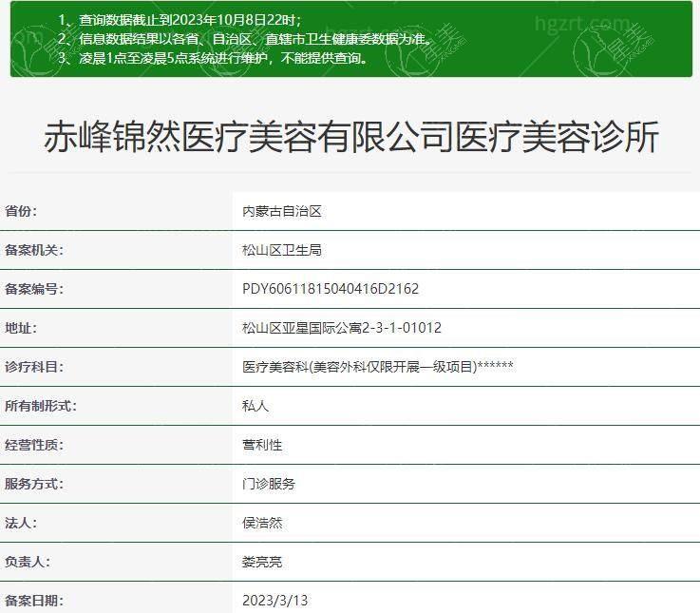This screenshot has width=700, height=613.
Task: Select the address 松山区亚星国际公寓2-3-1-01012
Action: tap(342, 328)
